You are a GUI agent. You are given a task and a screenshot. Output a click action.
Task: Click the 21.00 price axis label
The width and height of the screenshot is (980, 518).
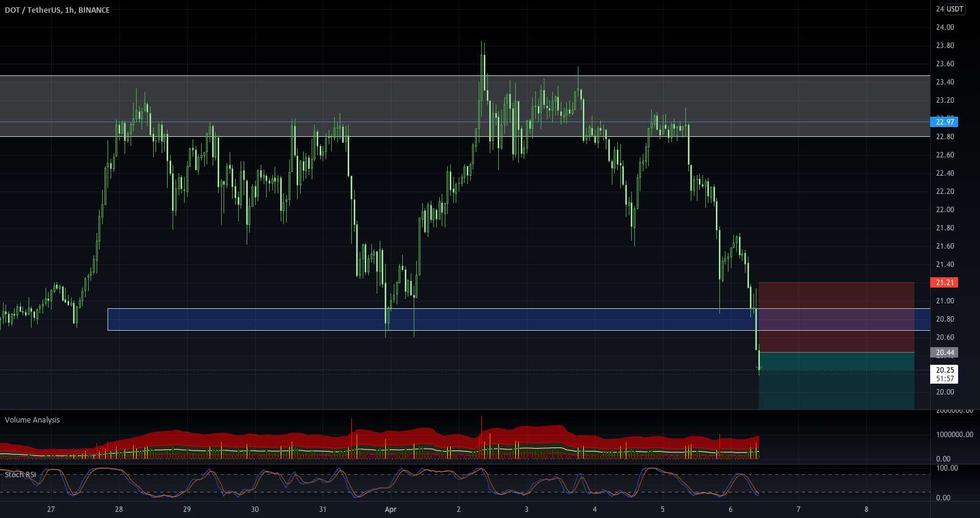pyautogui.click(x=945, y=301)
